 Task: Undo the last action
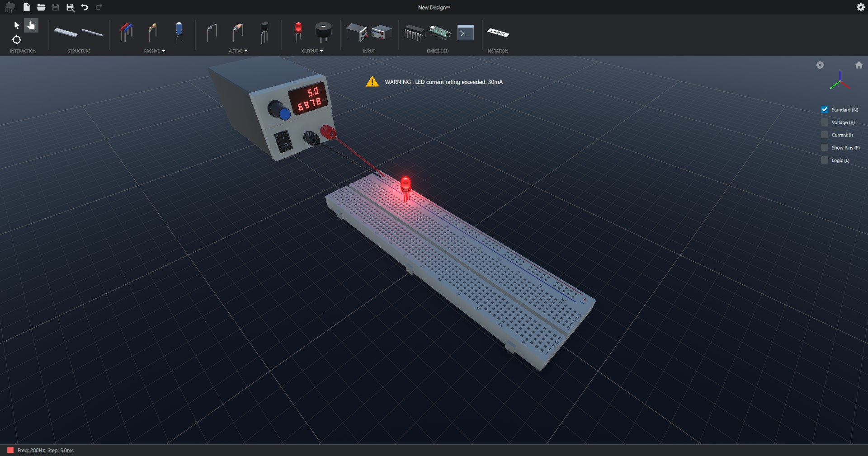(x=85, y=7)
